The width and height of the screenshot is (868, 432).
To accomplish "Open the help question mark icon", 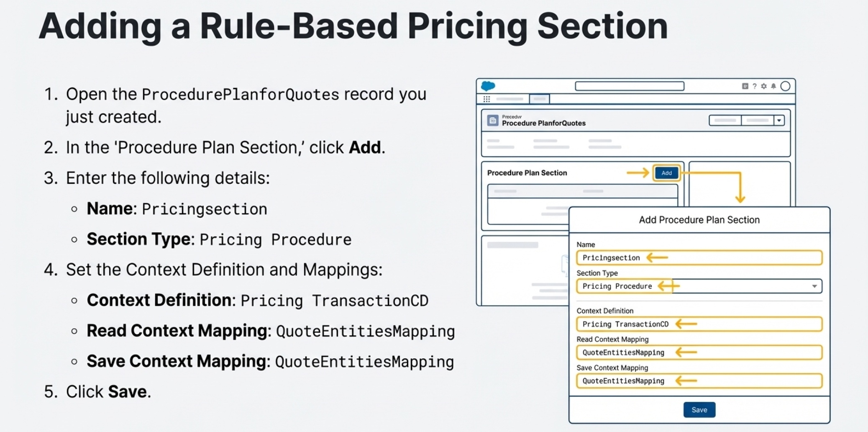I will pos(755,86).
